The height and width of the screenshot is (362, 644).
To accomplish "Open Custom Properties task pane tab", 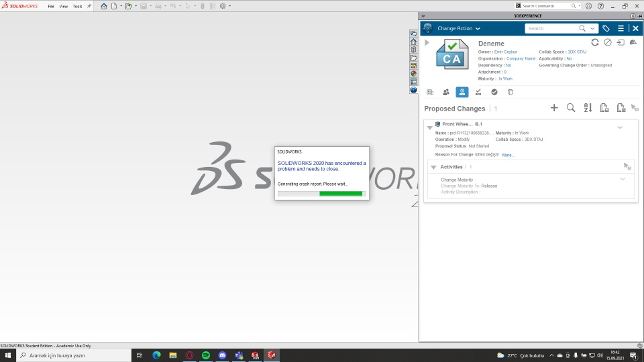I will point(414,82).
